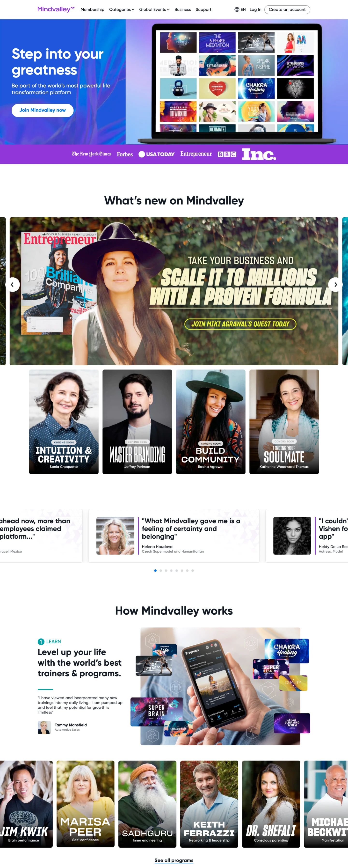
Task: Click the Join Mindvalley now button
Action: tap(43, 110)
